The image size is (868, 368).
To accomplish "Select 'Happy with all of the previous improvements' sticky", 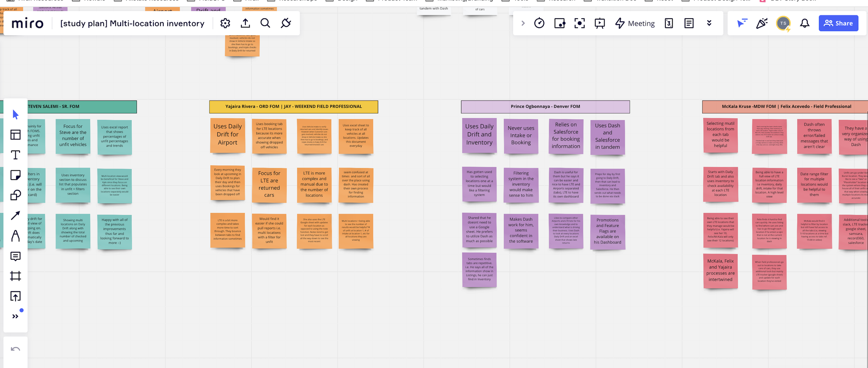I will 115,232.
